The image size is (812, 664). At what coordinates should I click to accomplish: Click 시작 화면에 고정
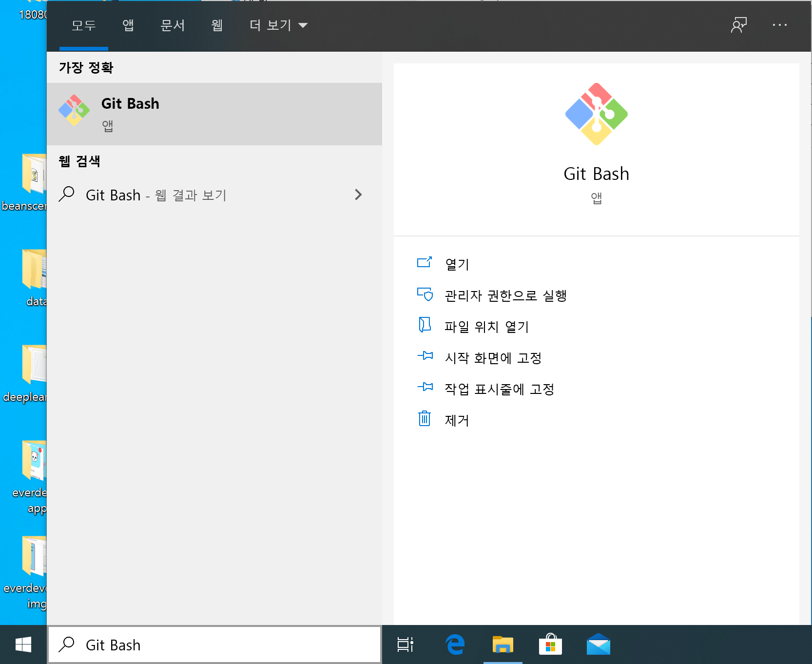point(493,357)
